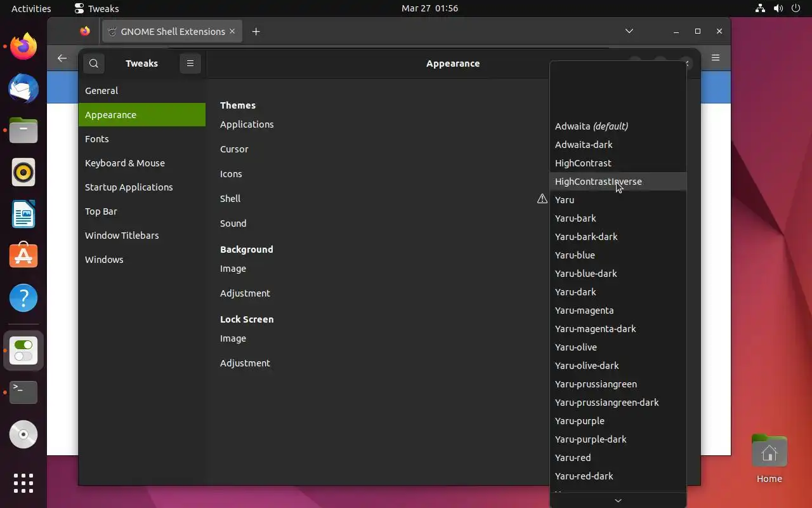The image size is (812, 508).
Task: Choose the Yaru-dark theme
Action: pos(618,292)
